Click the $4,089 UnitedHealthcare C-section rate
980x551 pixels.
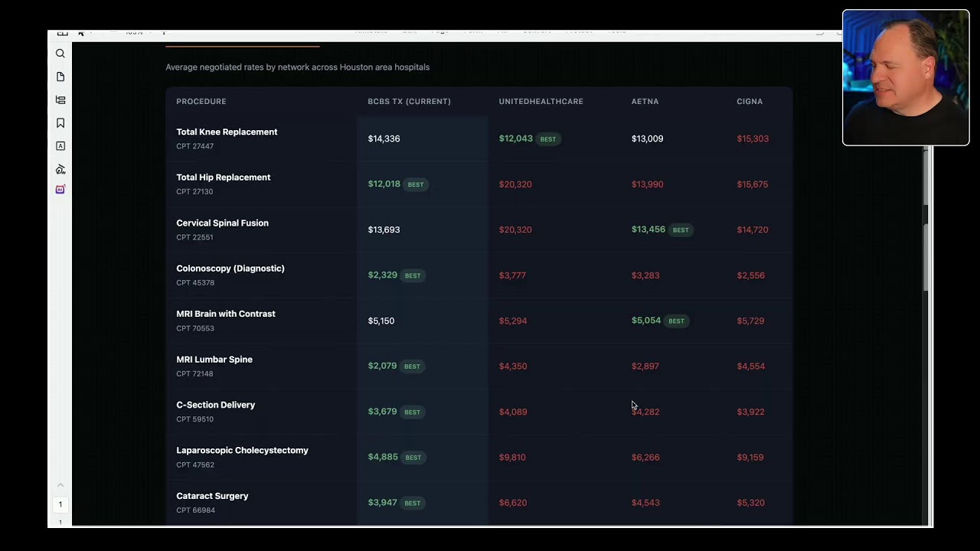(x=513, y=412)
